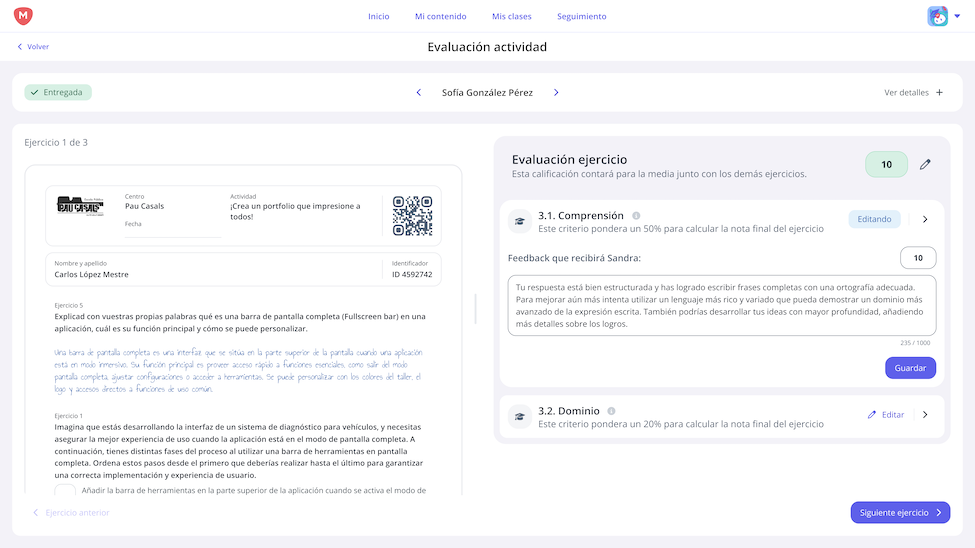Go to next student with right arrow
This screenshot has width=975, height=548.
pyautogui.click(x=556, y=93)
